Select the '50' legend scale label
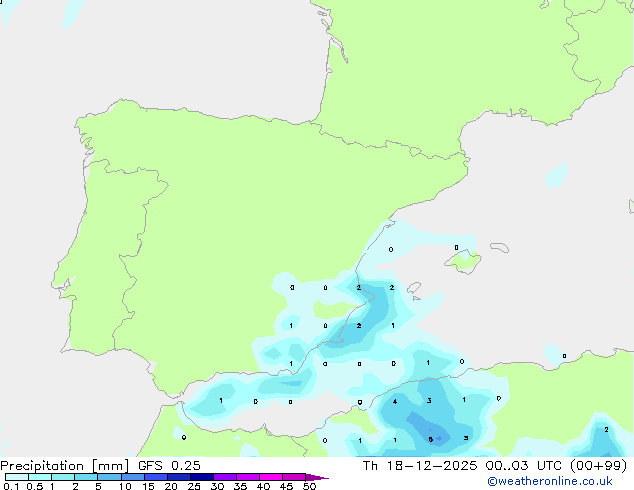The image size is (634, 490). tap(309, 486)
